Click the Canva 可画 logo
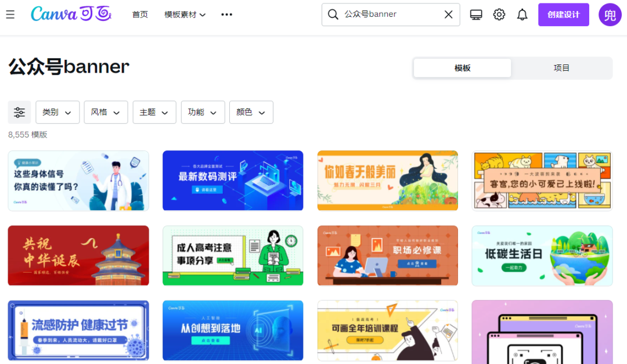 (71, 13)
